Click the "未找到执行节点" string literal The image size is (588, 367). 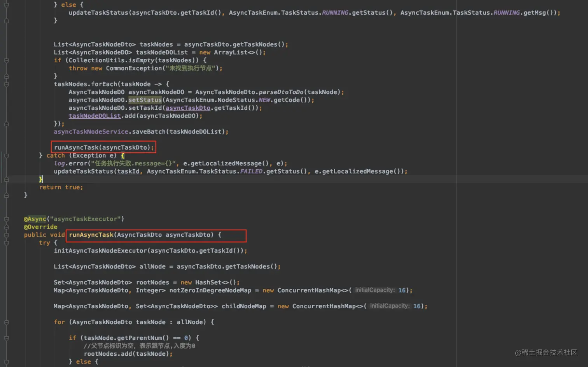[x=191, y=68]
